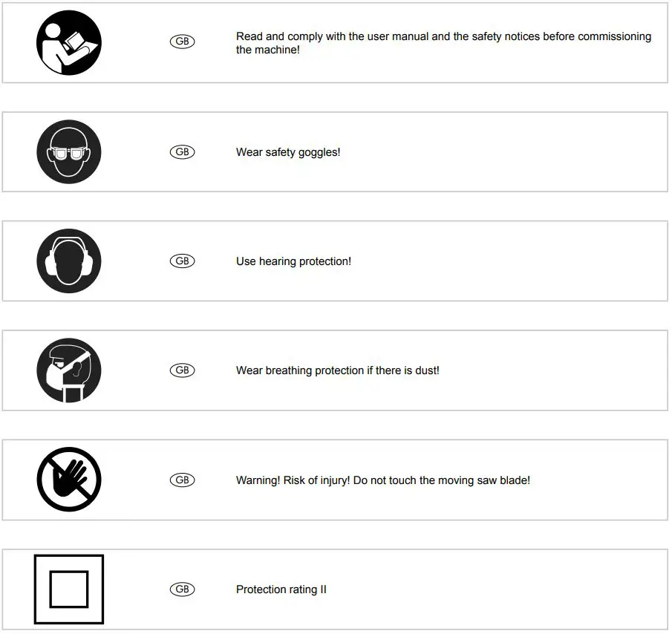Select the safety goggles symbol
Viewport: 672px width, 634px height.
pos(69,152)
